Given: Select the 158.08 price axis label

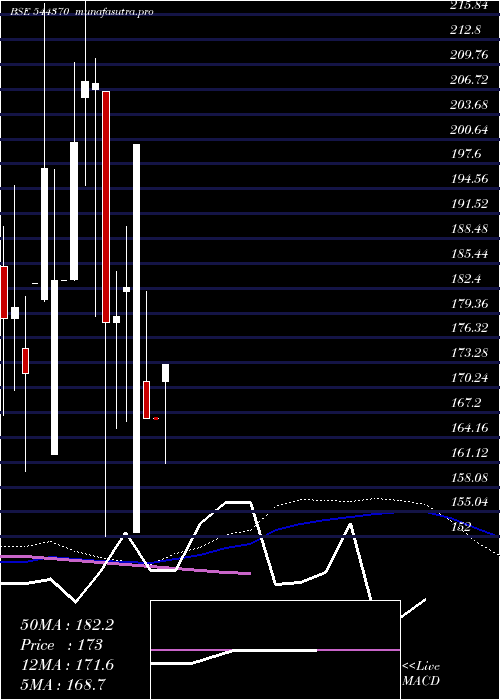Looking at the screenshot, I should pos(471,478).
